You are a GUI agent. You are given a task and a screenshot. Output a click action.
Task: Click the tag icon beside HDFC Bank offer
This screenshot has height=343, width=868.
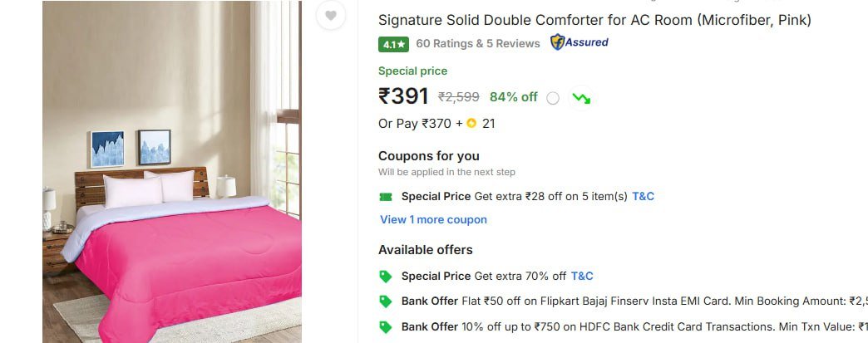(386, 326)
